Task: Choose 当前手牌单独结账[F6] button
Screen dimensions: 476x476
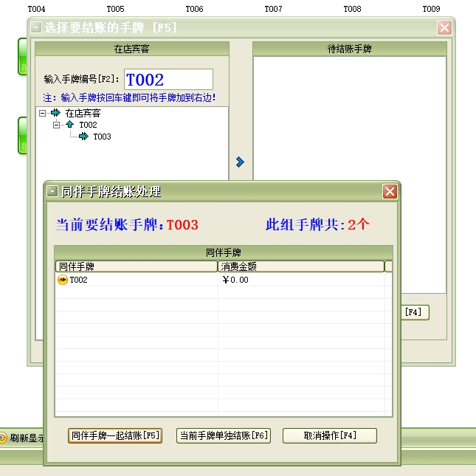Action: point(224,435)
